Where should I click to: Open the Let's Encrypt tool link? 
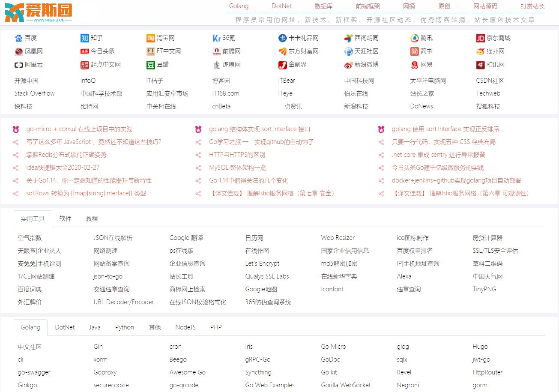coord(262,263)
